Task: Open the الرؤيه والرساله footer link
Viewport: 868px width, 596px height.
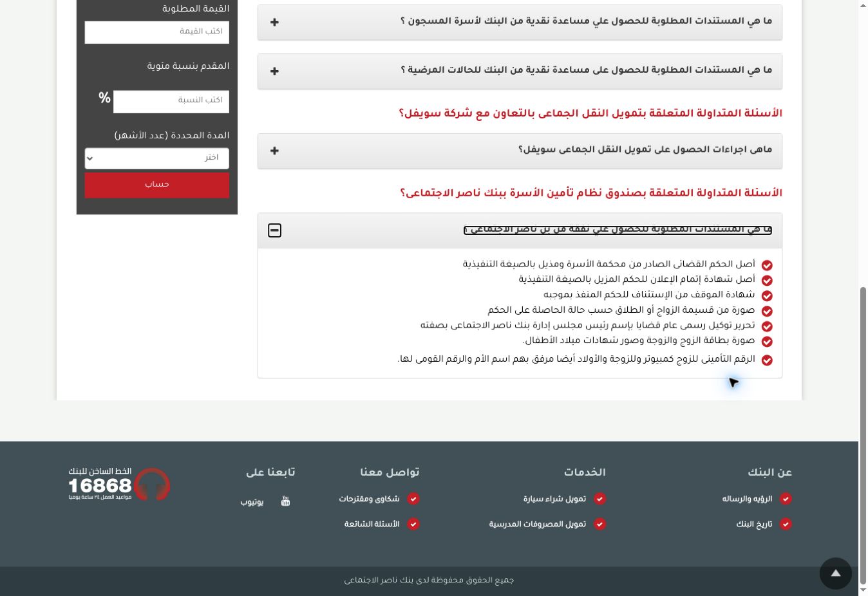Action: coord(747,499)
